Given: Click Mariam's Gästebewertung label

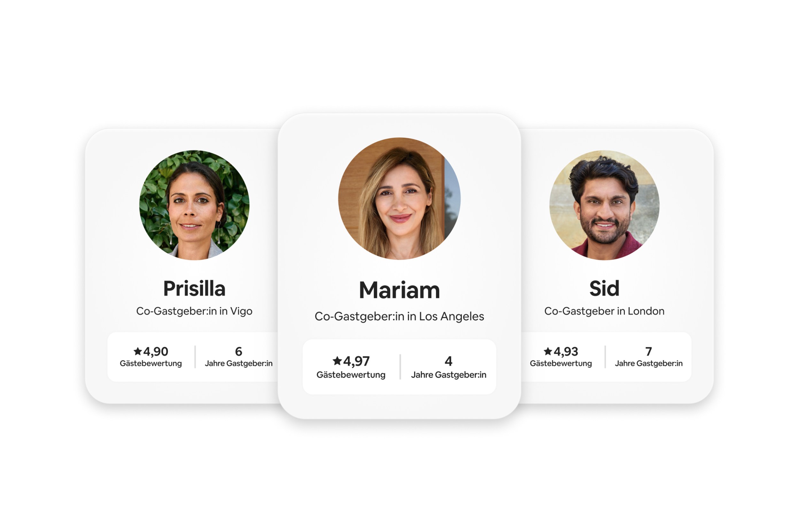Looking at the screenshot, I should (351, 375).
